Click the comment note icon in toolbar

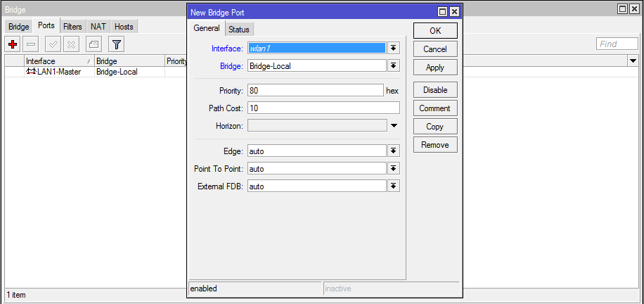click(94, 44)
